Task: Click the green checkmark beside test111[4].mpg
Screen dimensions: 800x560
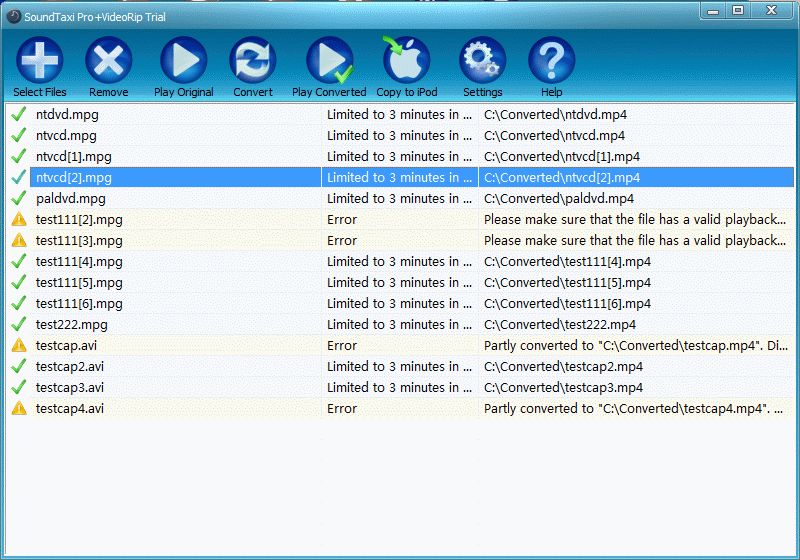Action: pos(19,261)
